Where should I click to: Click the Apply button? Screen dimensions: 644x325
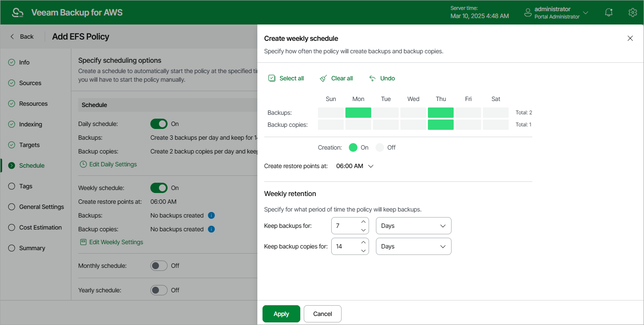pyautogui.click(x=281, y=314)
